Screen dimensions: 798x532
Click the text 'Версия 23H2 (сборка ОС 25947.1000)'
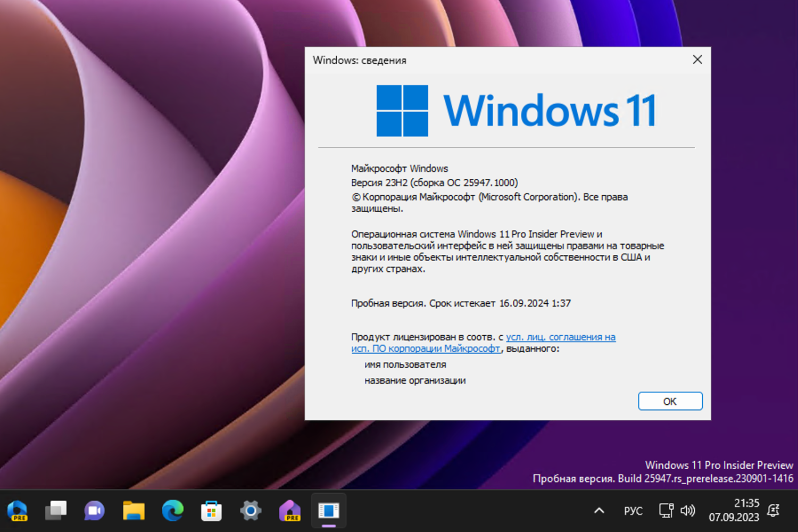pyautogui.click(x=434, y=182)
